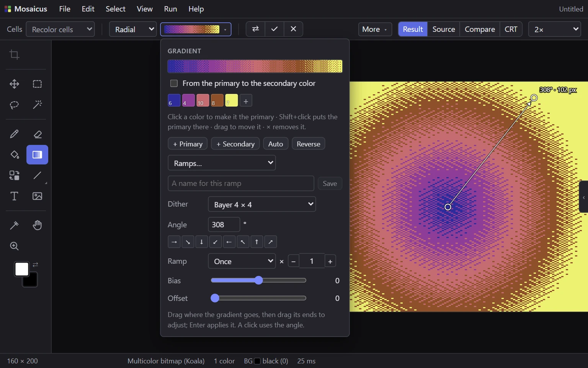Open the Bayer 4 × 4 dither dropdown
This screenshot has width=588, height=368.
[262, 204]
